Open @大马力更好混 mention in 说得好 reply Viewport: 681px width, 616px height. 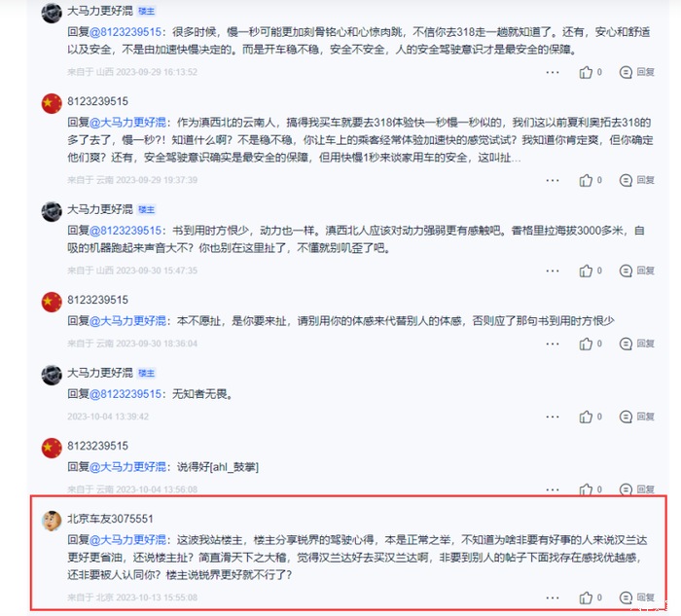[x=127, y=467]
